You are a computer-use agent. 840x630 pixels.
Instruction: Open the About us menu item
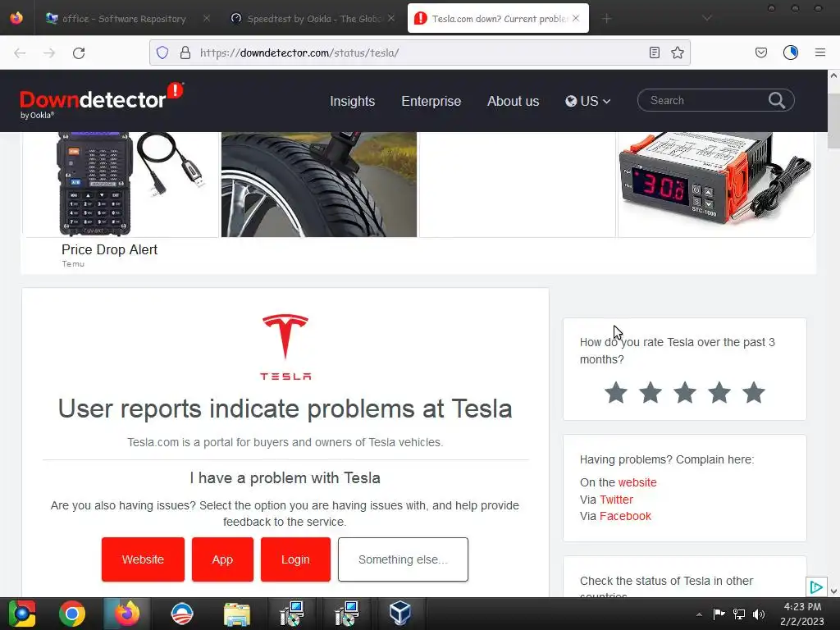coord(514,101)
